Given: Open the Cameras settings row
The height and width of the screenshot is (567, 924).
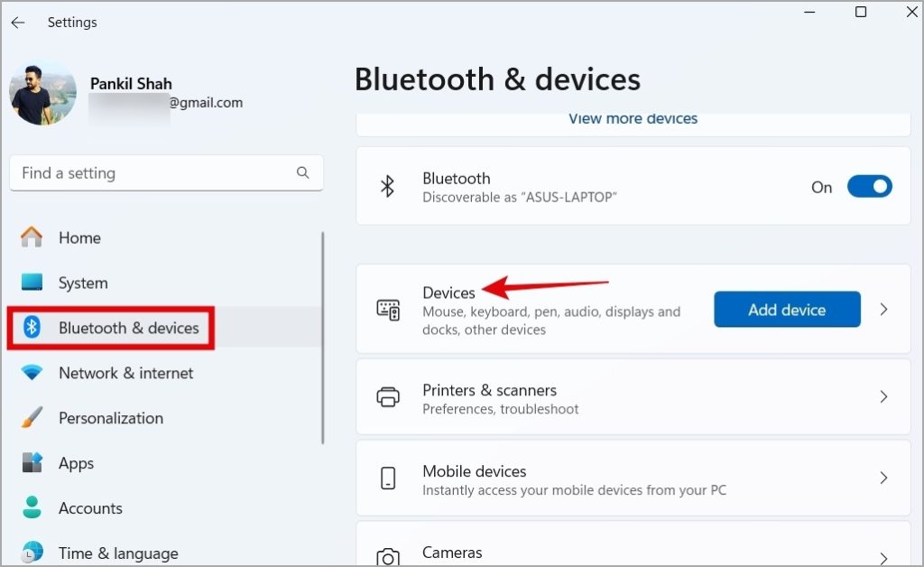Looking at the screenshot, I should coord(633,553).
